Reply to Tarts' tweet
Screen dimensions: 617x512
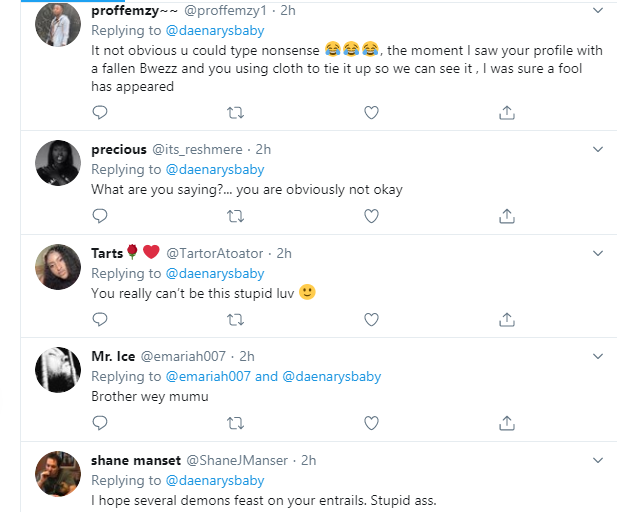(99, 319)
